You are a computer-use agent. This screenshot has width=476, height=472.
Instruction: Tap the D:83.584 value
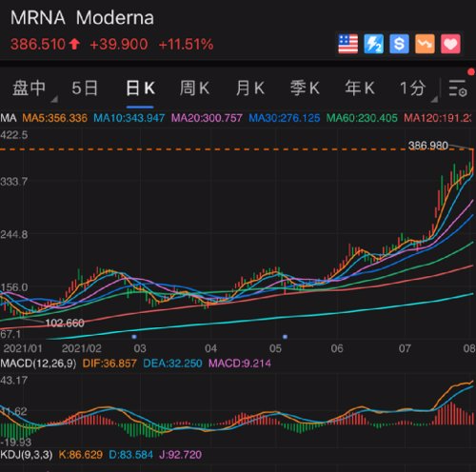[x=131, y=455]
